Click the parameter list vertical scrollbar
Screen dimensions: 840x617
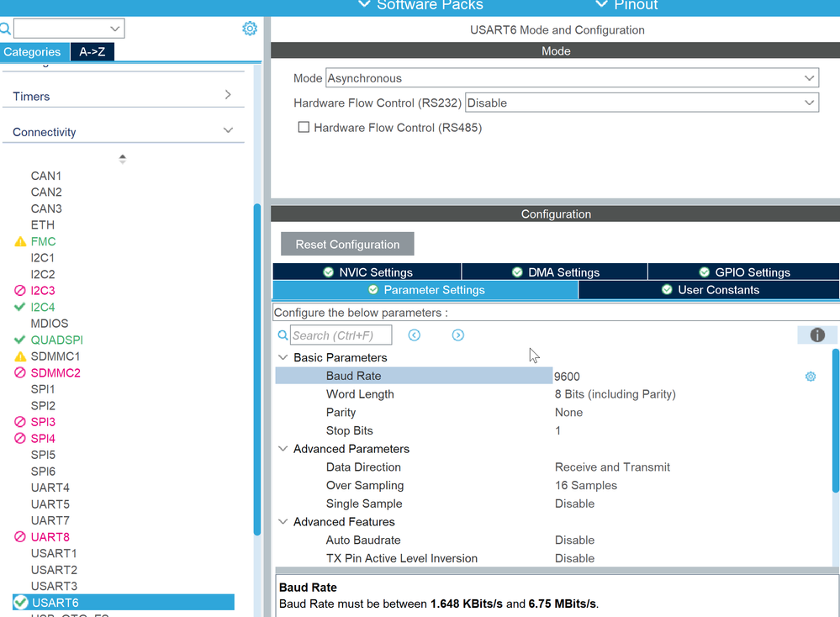click(x=836, y=420)
